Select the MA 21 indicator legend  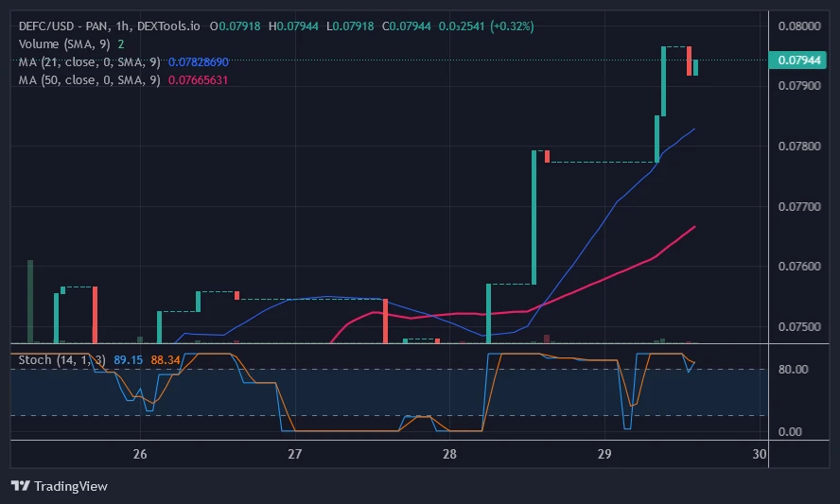click(x=91, y=61)
